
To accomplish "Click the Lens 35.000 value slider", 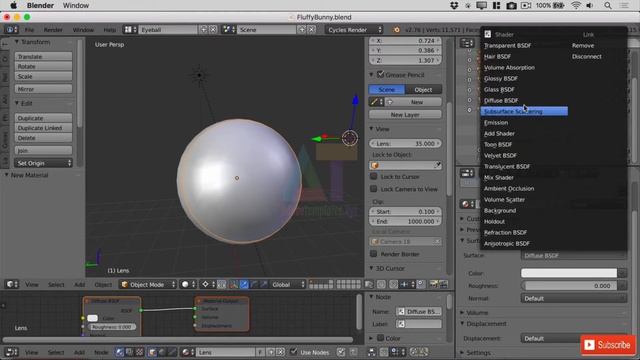I will [405, 143].
